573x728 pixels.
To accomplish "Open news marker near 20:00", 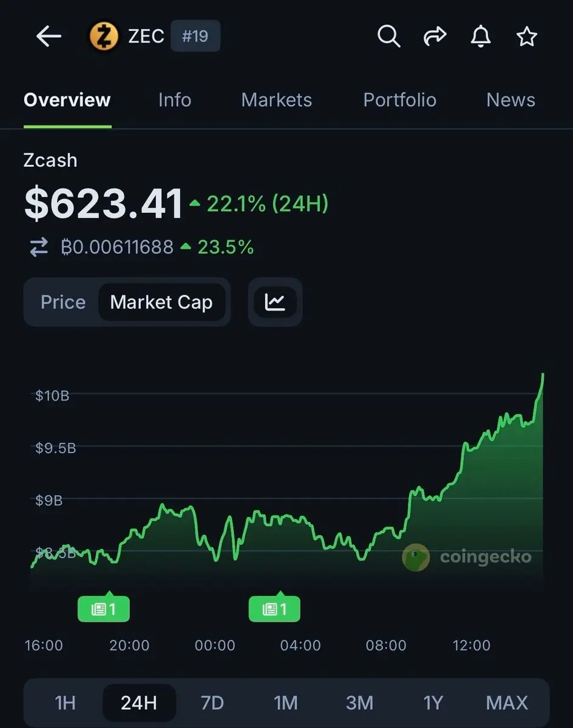I will 104,609.
